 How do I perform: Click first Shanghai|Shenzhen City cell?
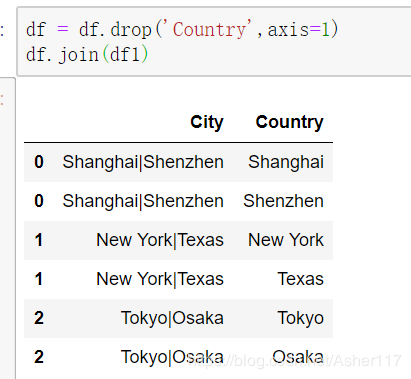[x=143, y=162]
